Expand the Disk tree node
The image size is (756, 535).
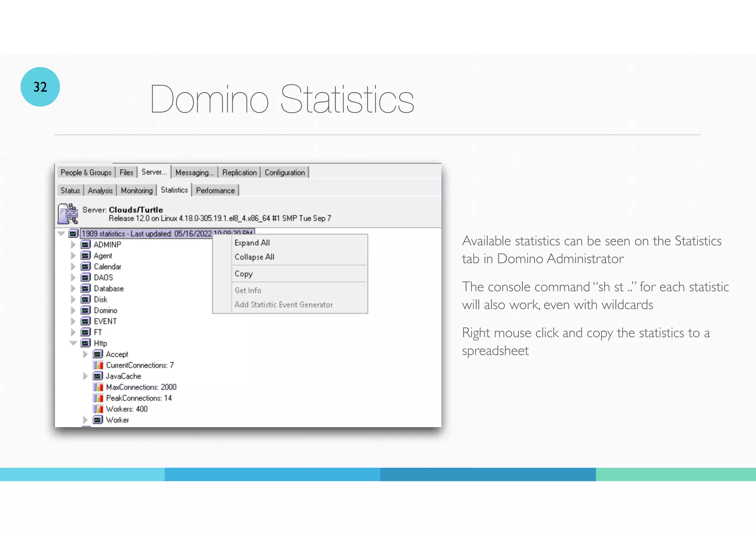coord(73,299)
